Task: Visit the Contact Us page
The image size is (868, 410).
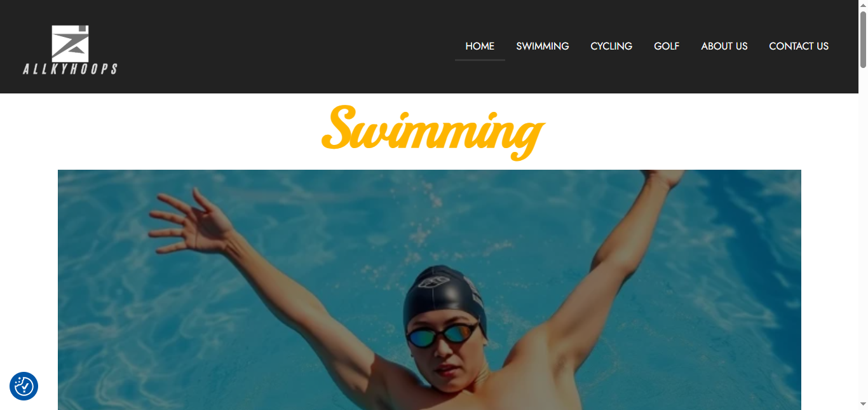Action: click(x=799, y=46)
